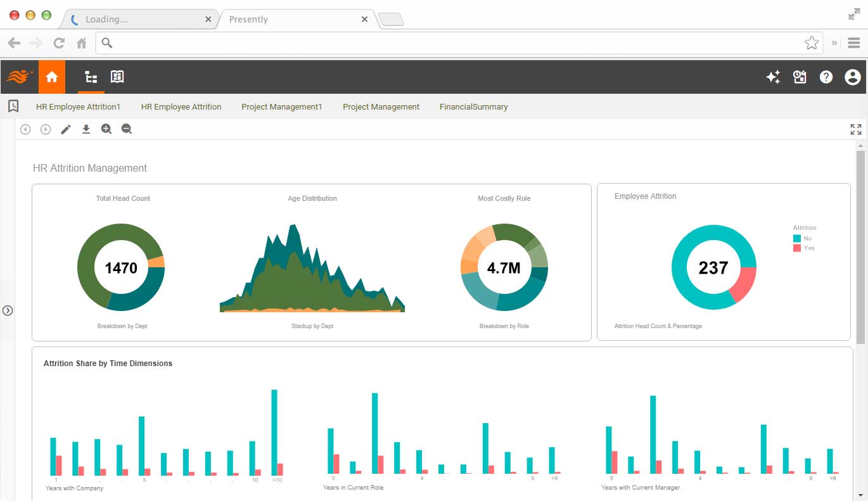868x501 pixels.
Task: Click the pencil edit icon
Action: 66,129
